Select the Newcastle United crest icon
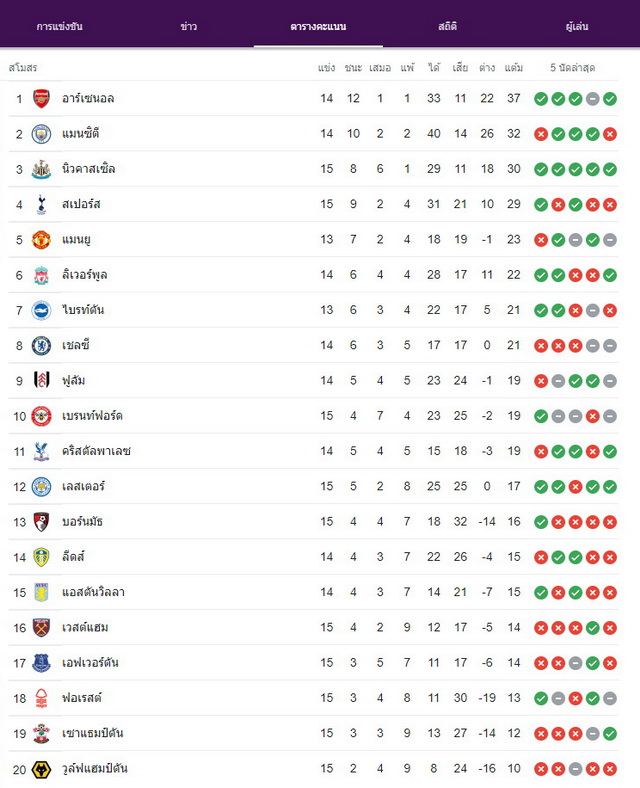The width and height of the screenshot is (640, 788). pyautogui.click(x=41, y=169)
